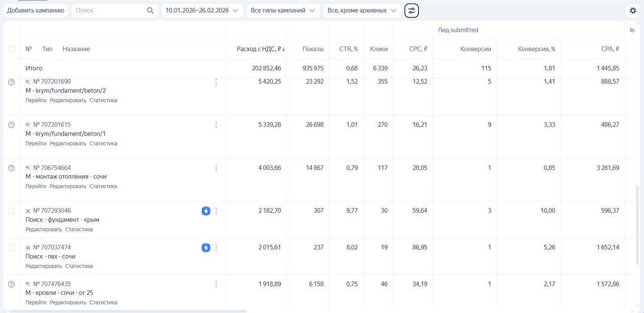Open three-dot menu for монтаж отопления campaign
The image size is (644, 313).
[x=216, y=168]
